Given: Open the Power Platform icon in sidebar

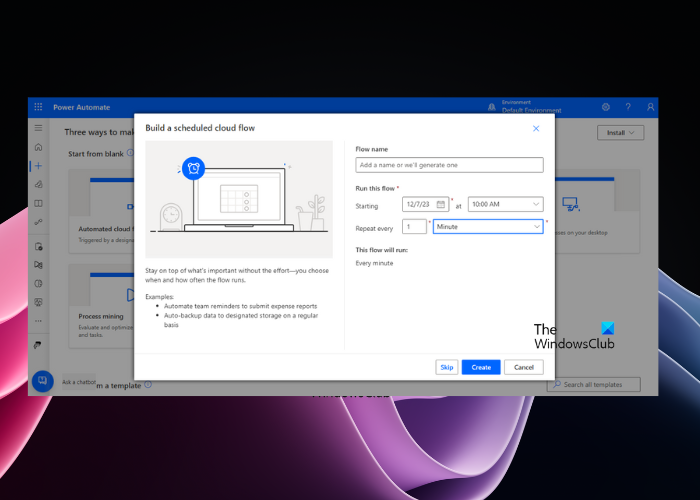Looking at the screenshot, I should tap(38, 345).
